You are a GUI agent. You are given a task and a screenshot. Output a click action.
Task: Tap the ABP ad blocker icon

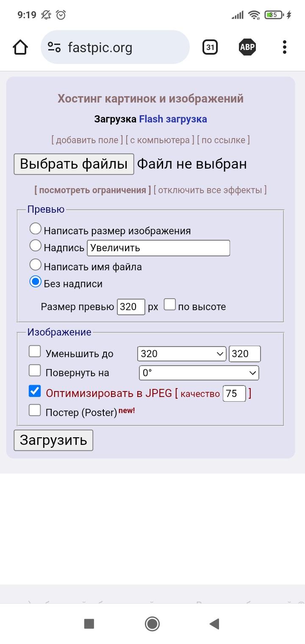point(247,47)
